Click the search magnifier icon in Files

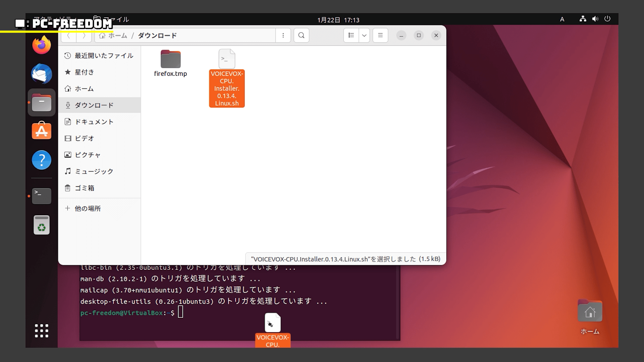point(301,35)
